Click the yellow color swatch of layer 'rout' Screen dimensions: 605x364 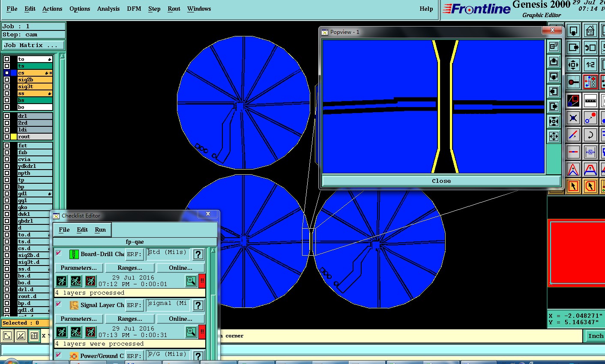tap(14, 137)
